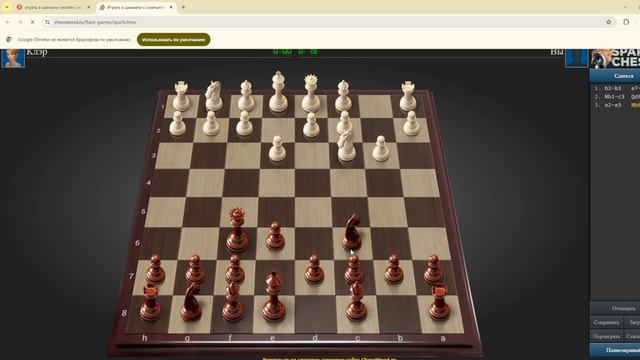
Task: Click opponent Клэр's avatar
Action: click(13, 58)
